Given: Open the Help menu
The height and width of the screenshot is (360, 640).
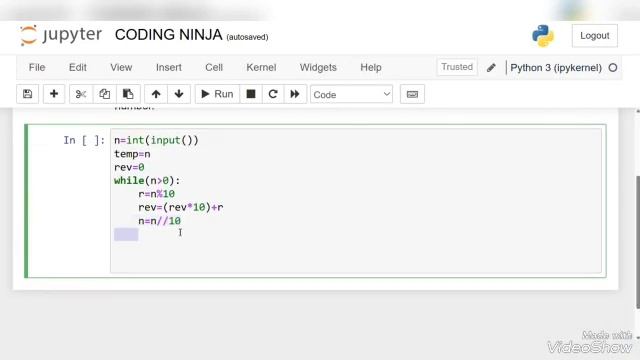Looking at the screenshot, I should click(371, 67).
